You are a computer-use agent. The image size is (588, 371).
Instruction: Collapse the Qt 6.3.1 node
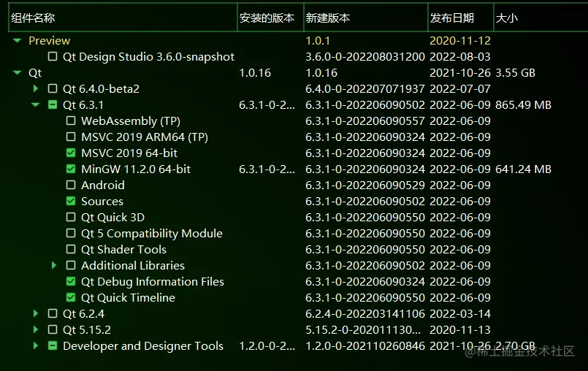pyautogui.click(x=36, y=104)
